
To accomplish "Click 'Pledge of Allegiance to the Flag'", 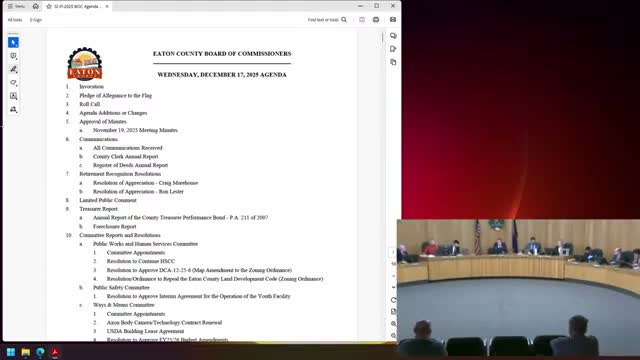I will pyautogui.click(x=116, y=96).
